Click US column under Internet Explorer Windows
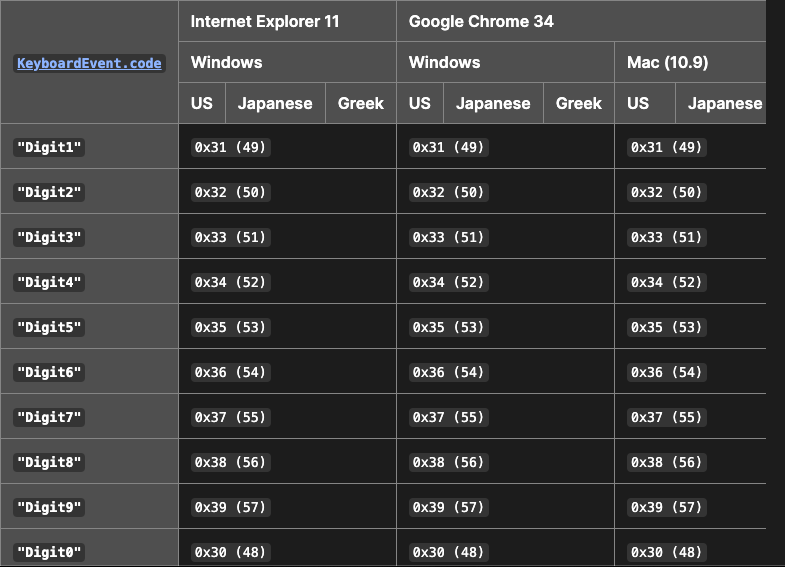 click(202, 104)
